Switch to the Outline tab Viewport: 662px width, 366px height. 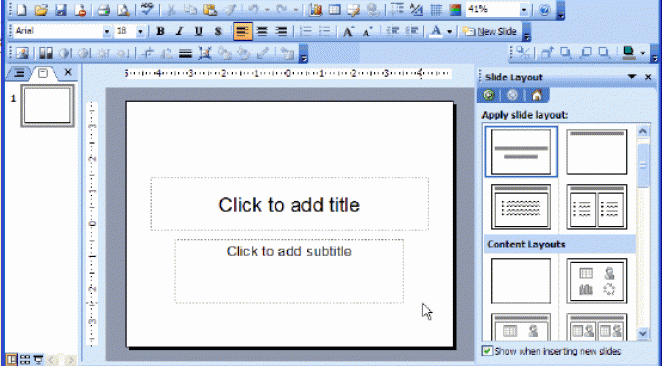19,73
